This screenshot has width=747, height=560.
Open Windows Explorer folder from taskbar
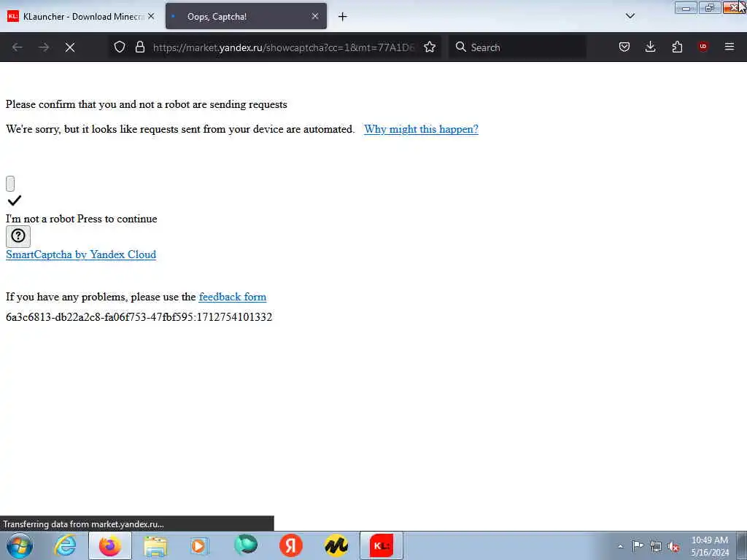[155, 545]
